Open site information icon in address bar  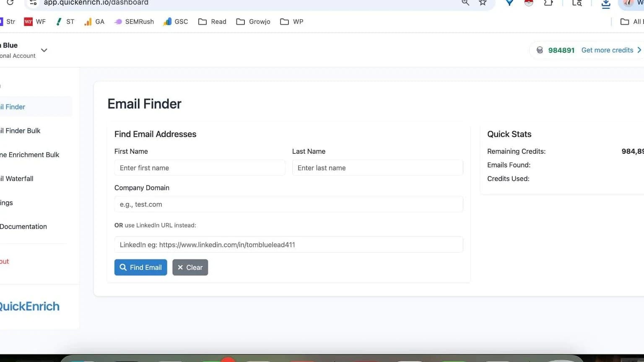(33, 2)
